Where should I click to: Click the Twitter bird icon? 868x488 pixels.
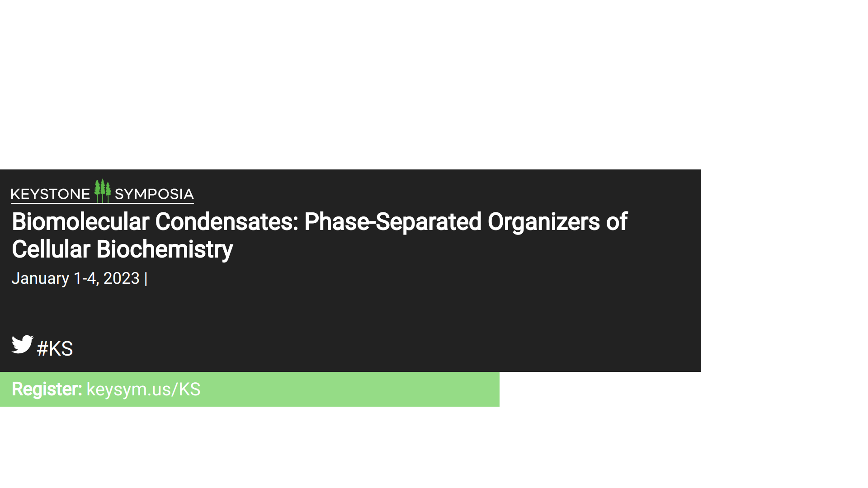23,344
